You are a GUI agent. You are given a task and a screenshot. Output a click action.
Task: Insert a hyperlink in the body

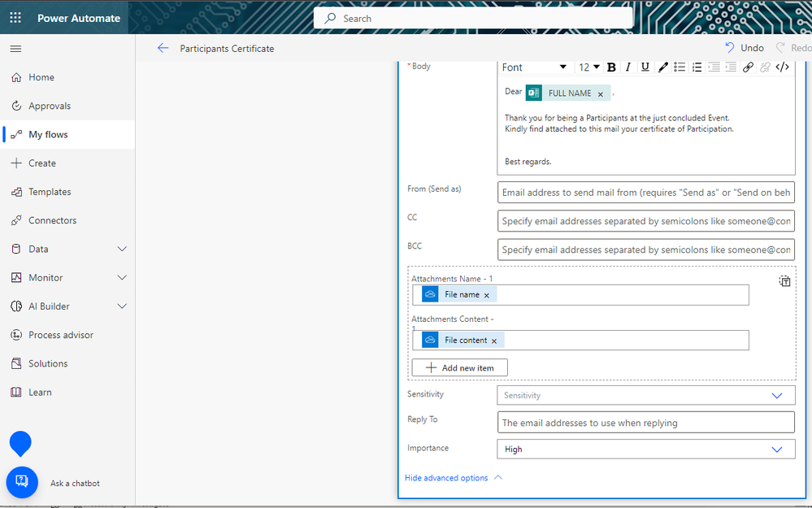[748, 67]
